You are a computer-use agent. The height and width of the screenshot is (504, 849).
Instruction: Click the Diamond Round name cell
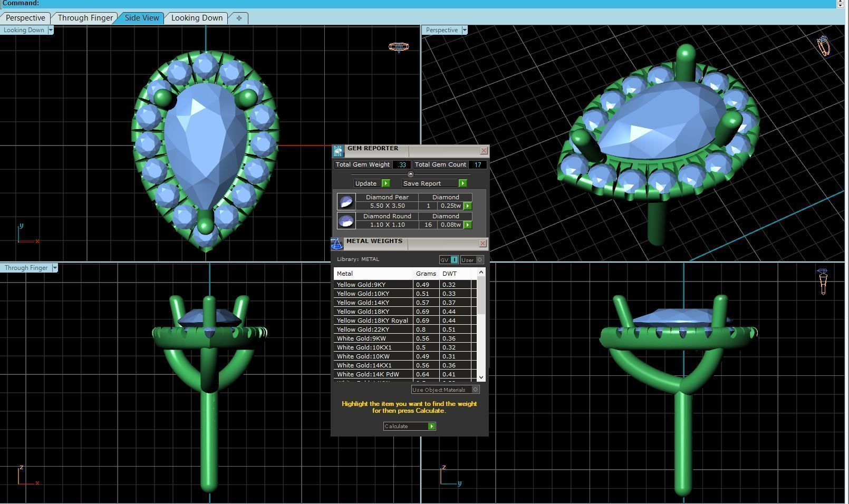point(387,216)
